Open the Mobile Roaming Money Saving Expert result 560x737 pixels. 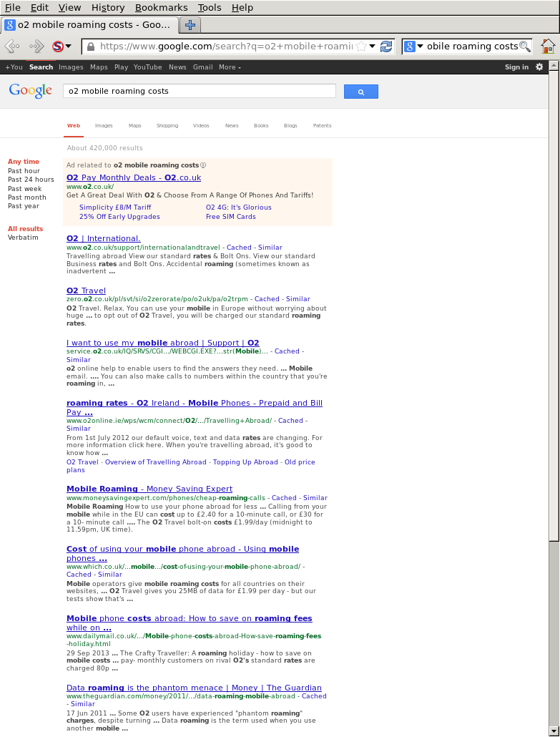pos(149,489)
